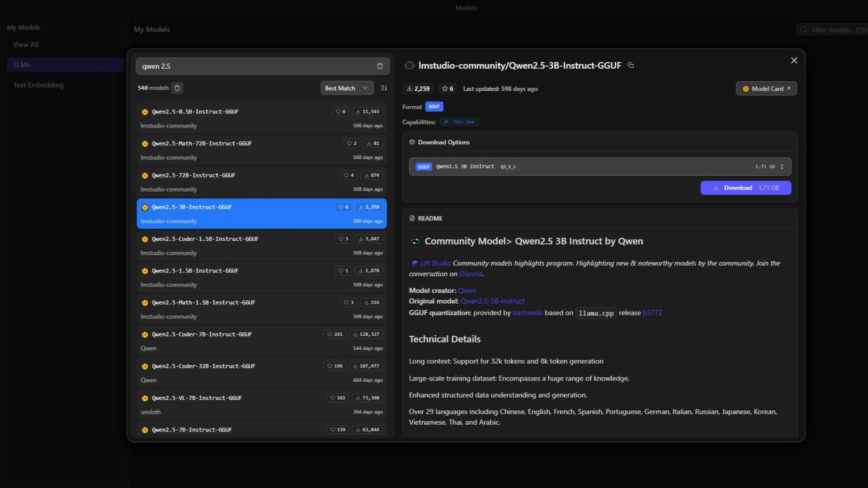Toggle the sort direction icon next to Best Match
This screenshot has height=488, width=868.
click(384, 88)
